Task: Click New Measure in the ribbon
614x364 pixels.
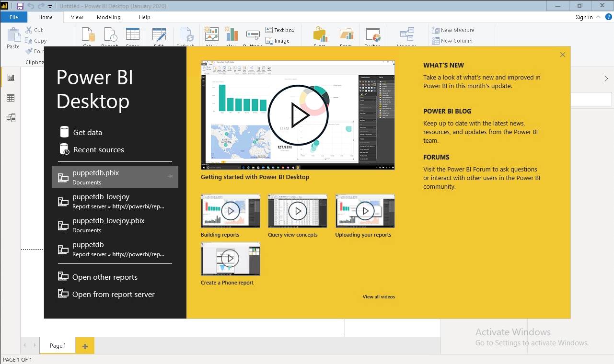Action: coord(453,30)
